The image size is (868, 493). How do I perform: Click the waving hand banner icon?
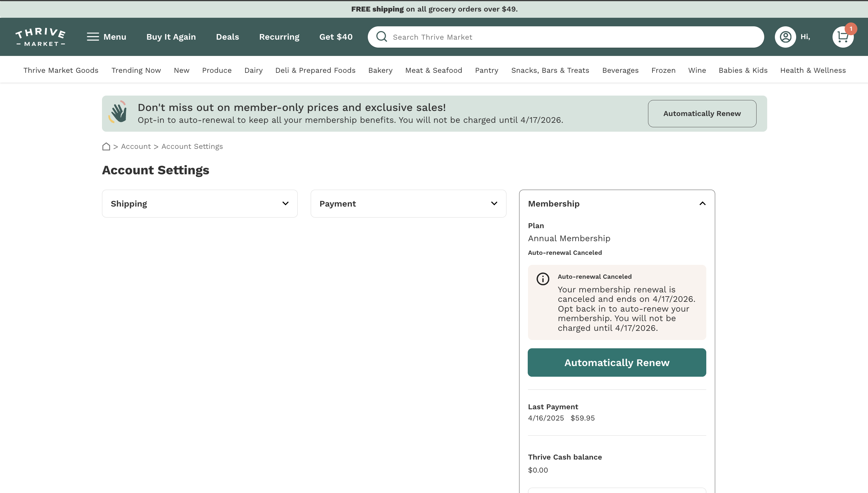pyautogui.click(x=118, y=112)
